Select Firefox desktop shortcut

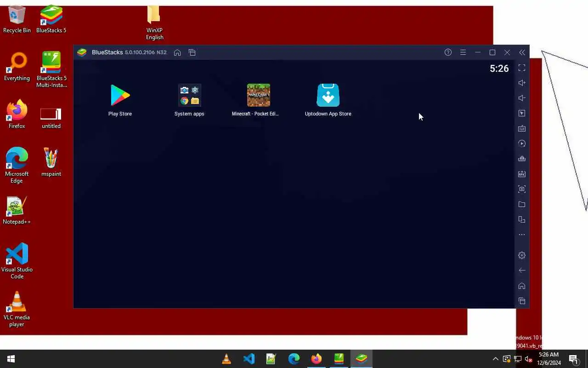point(17,115)
